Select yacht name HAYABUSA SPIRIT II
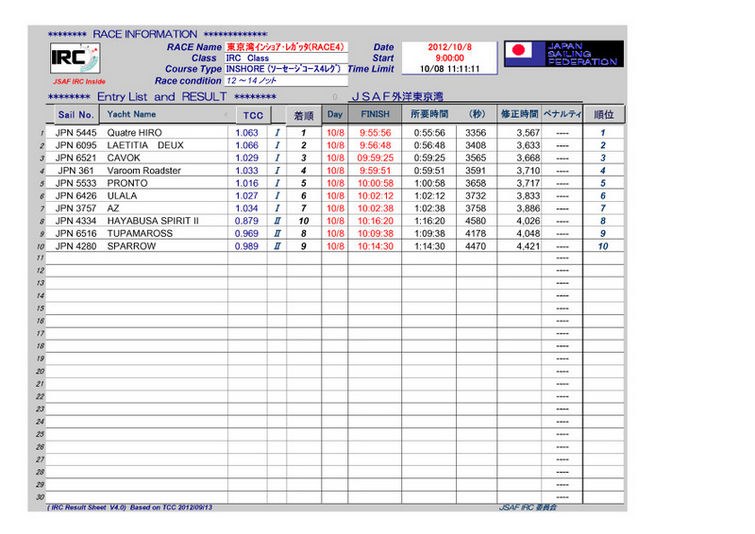 click(153, 221)
